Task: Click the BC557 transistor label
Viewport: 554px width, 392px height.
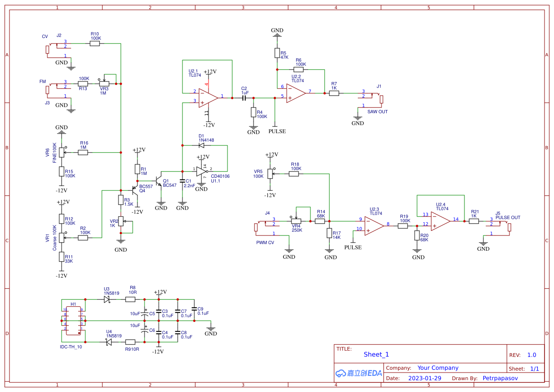Action: (x=146, y=186)
